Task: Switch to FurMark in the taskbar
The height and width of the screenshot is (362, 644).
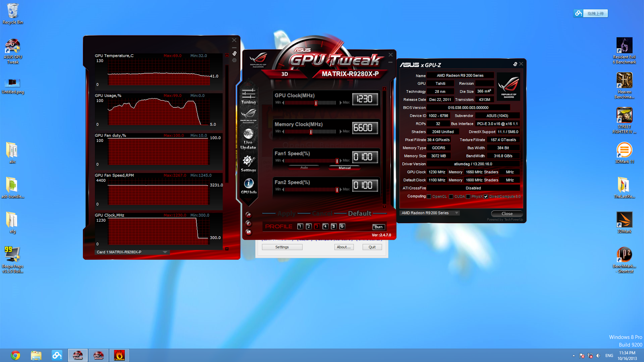Action: pos(119,355)
